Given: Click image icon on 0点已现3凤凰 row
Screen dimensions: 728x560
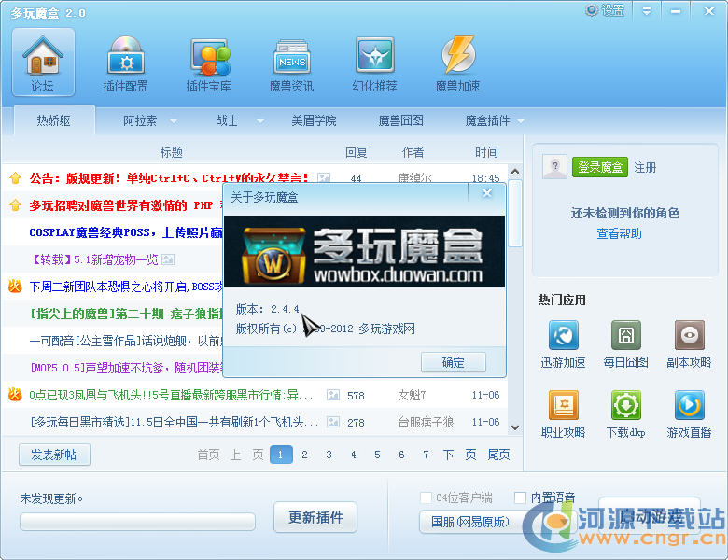Looking at the screenshot, I should click(x=333, y=395).
